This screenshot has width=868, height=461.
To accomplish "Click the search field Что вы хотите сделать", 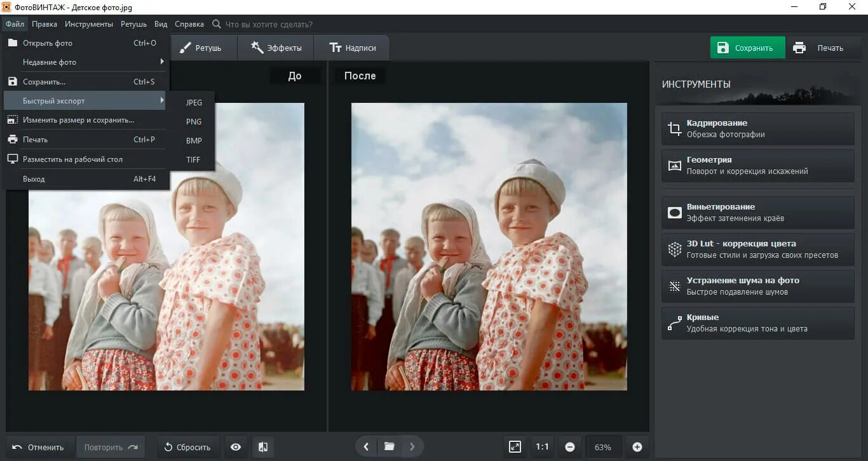I will pos(269,24).
